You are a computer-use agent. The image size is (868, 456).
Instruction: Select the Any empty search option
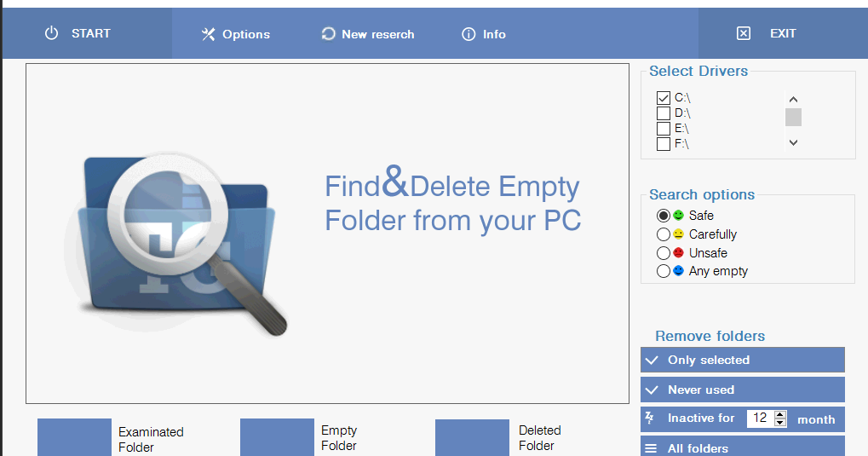pyautogui.click(x=664, y=271)
